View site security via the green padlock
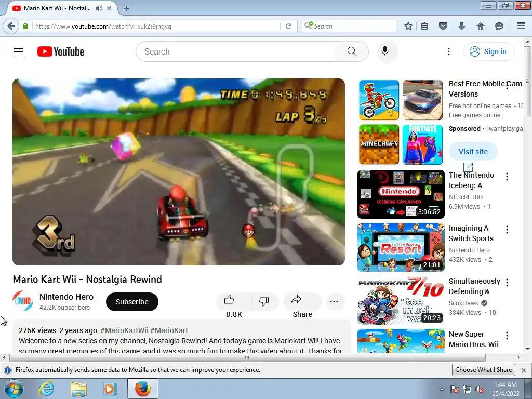The width and height of the screenshot is (532, 399). click(25, 26)
